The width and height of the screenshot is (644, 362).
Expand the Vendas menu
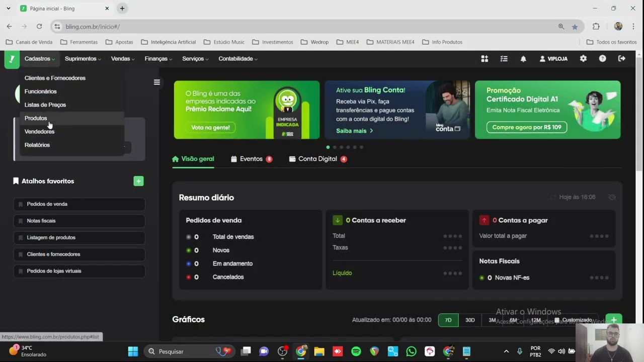123,59
